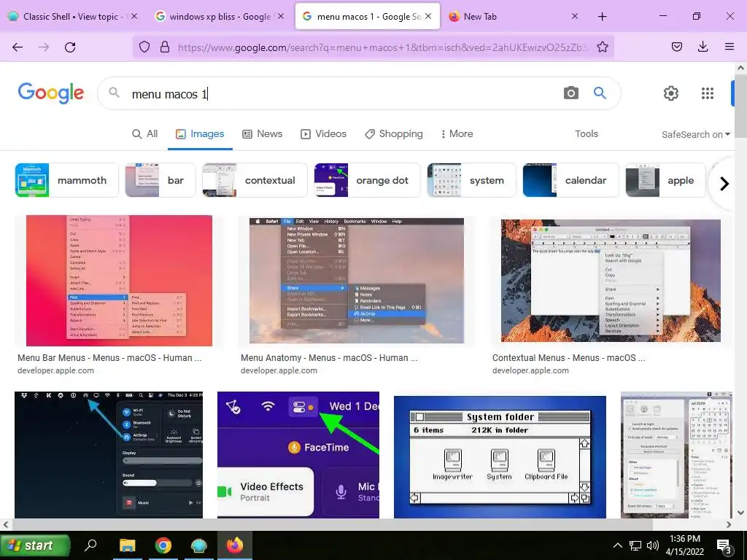Close the New Tab tab
This screenshot has width=747, height=560.
575,16
